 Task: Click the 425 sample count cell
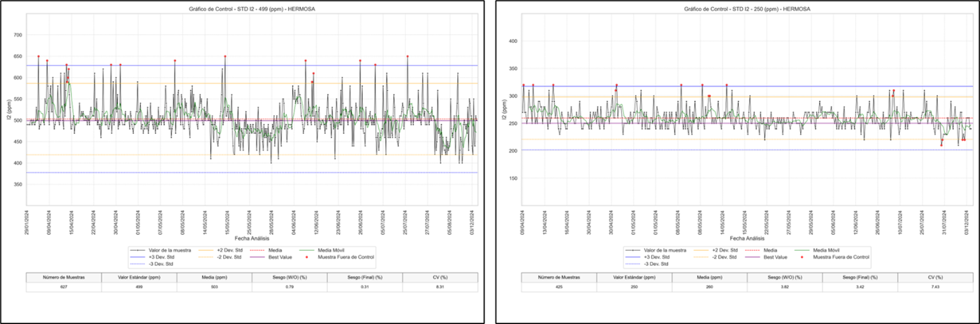tap(559, 287)
